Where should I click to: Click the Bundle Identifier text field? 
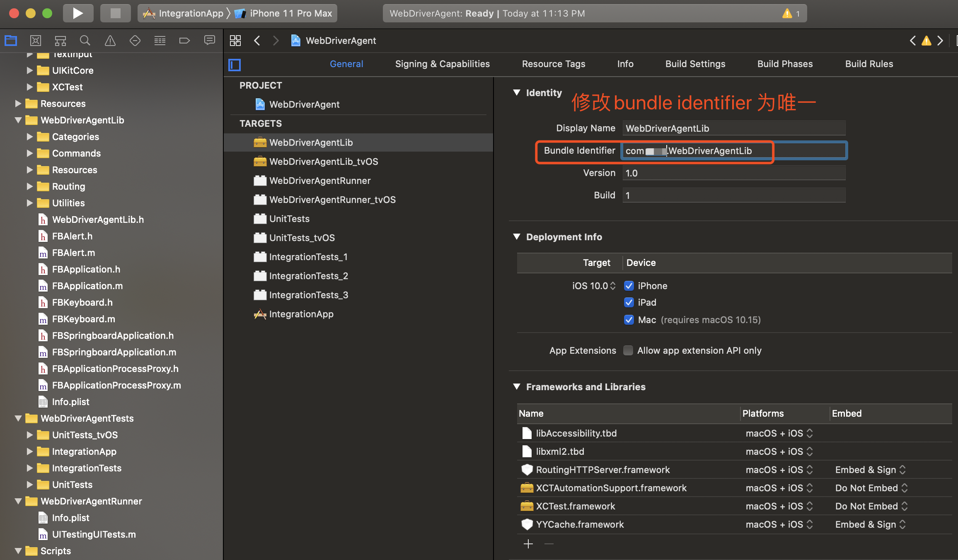[733, 151]
